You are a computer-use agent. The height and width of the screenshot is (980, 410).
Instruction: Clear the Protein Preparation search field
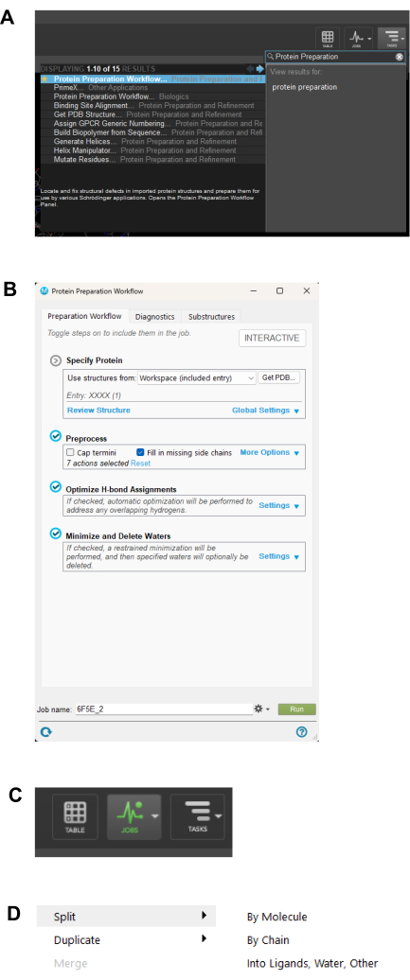(x=400, y=56)
